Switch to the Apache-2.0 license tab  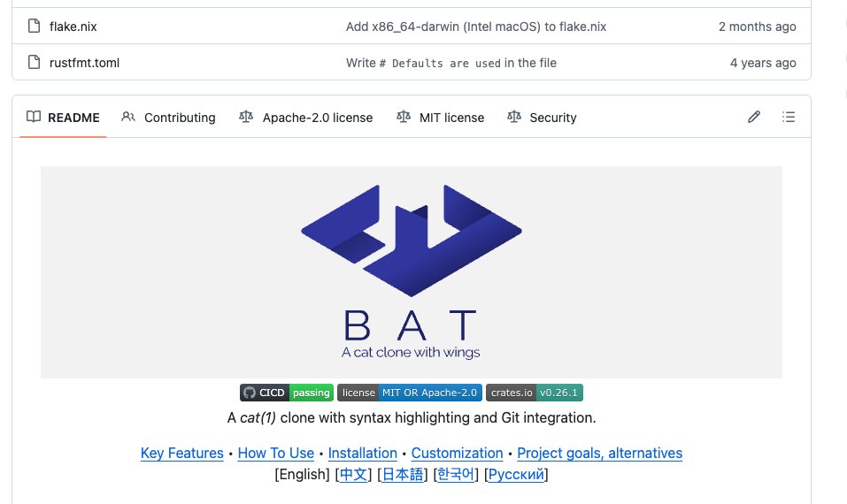[x=305, y=117]
